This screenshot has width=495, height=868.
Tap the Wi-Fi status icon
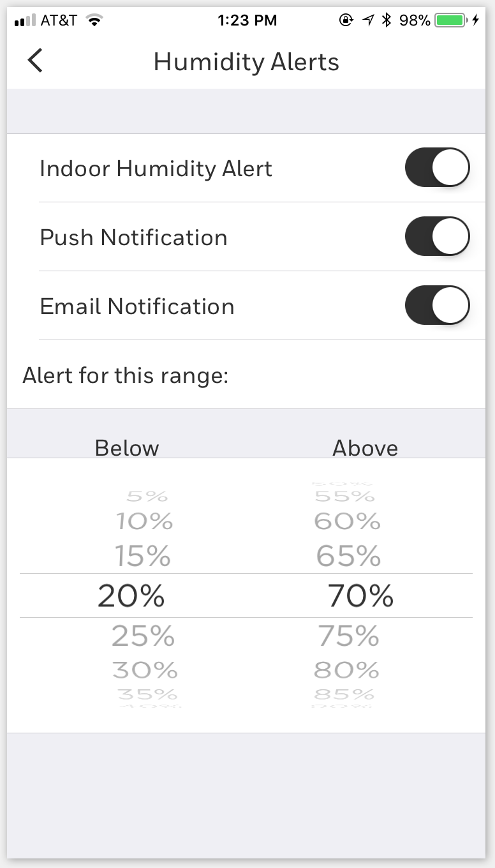(95, 20)
